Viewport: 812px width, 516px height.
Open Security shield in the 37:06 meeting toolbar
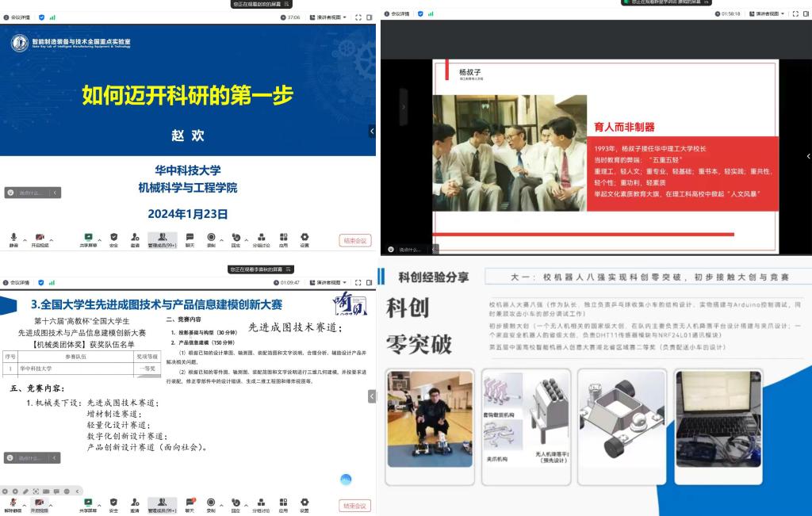click(x=113, y=238)
